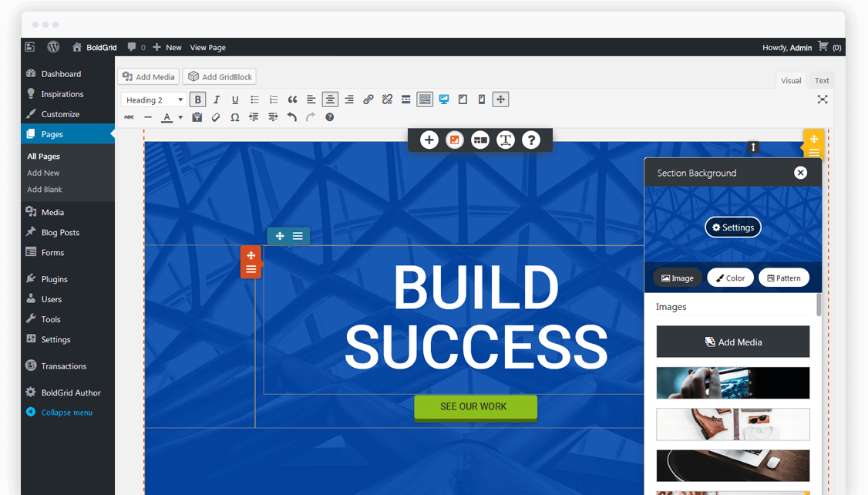Insert a blockquote with the quote icon
The height and width of the screenshot is (495, 868).
292,99
